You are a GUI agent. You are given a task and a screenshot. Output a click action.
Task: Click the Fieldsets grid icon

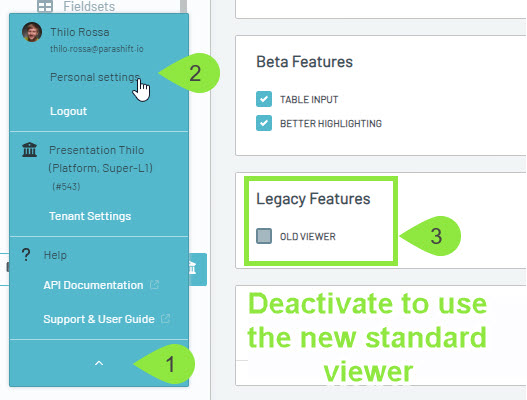tap(45, 7)
